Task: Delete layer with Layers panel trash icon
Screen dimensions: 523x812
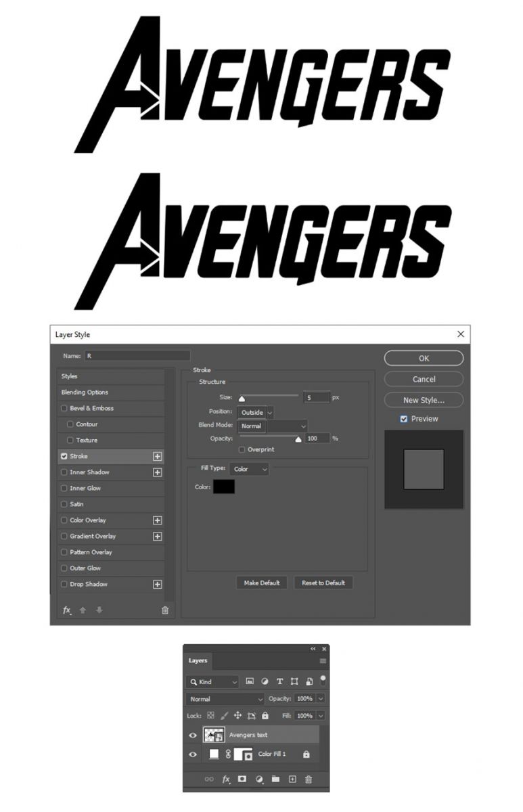Action: click(x=309, y=780)
